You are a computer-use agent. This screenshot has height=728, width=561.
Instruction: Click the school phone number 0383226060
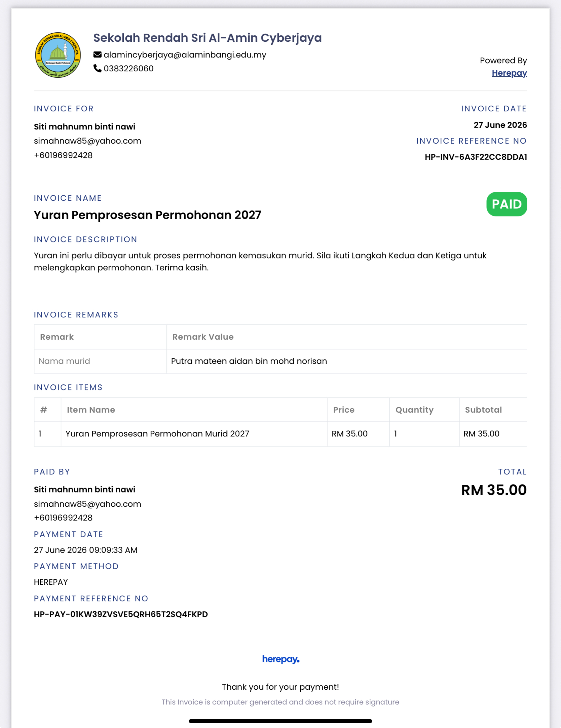128,69
